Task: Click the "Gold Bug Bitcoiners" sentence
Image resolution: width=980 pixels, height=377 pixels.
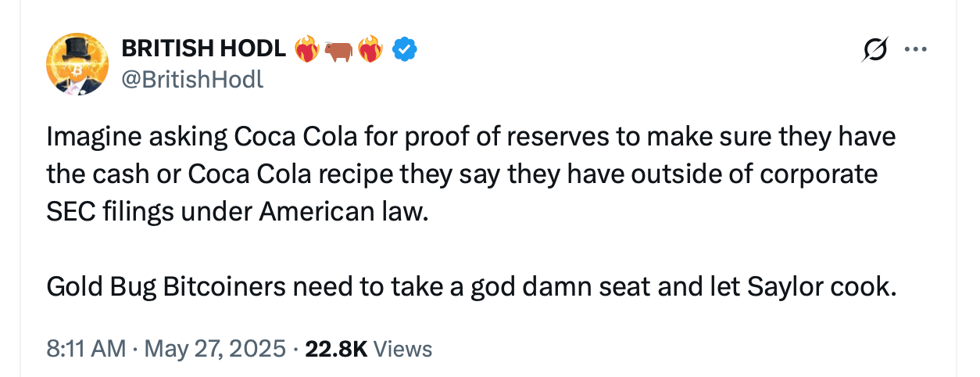Action: point(469,287)
